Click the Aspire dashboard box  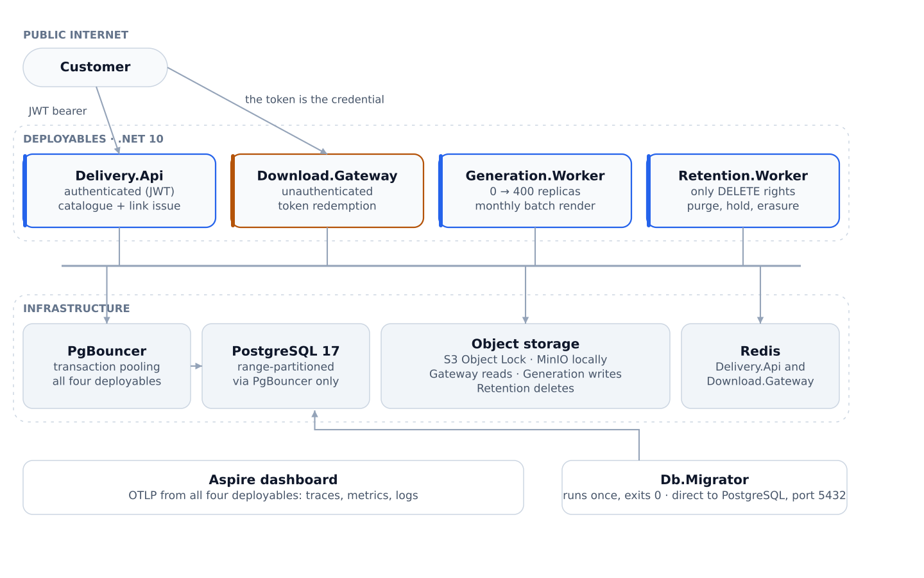[273, 487]
